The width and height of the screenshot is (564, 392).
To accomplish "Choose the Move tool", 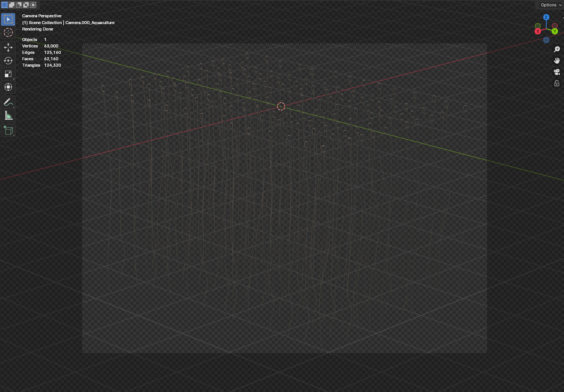I will [x=8, y=47].
